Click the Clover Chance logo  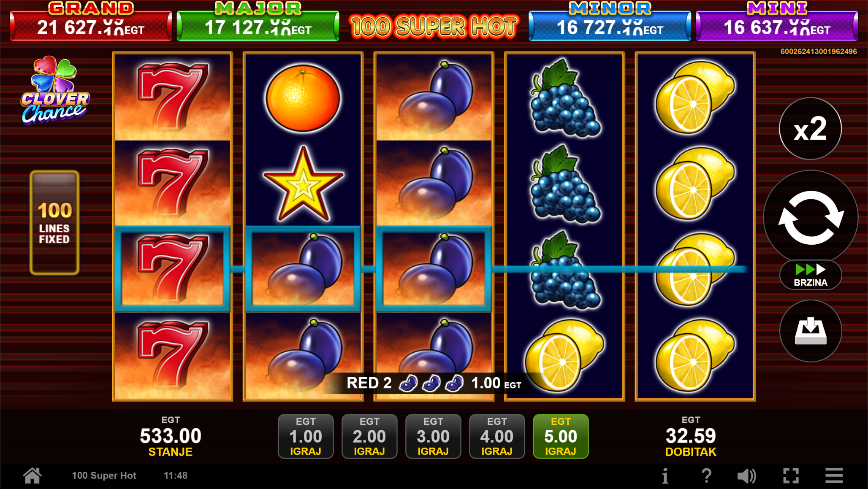[55, 91]
